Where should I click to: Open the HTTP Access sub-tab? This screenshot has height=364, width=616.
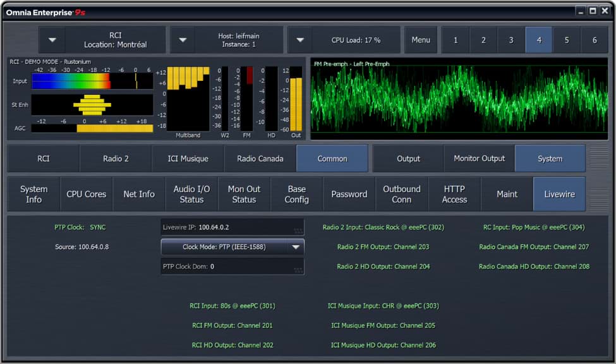click(x=454, y=194)
